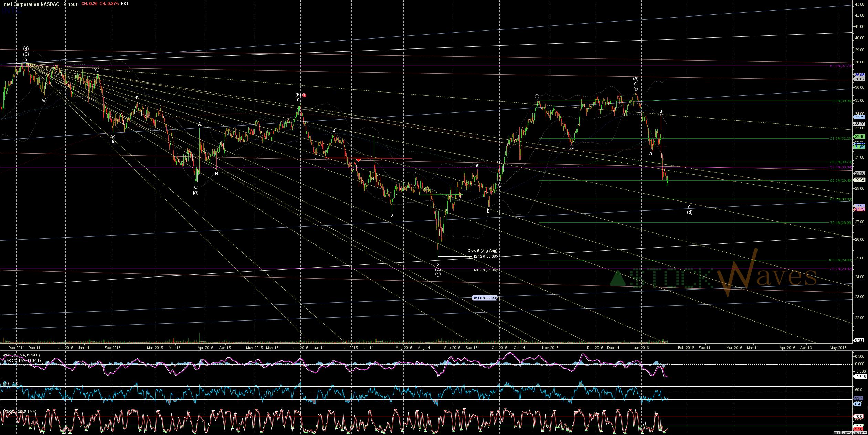Select the boxed 161.8%(22.93) extension label

click(485, 298)
